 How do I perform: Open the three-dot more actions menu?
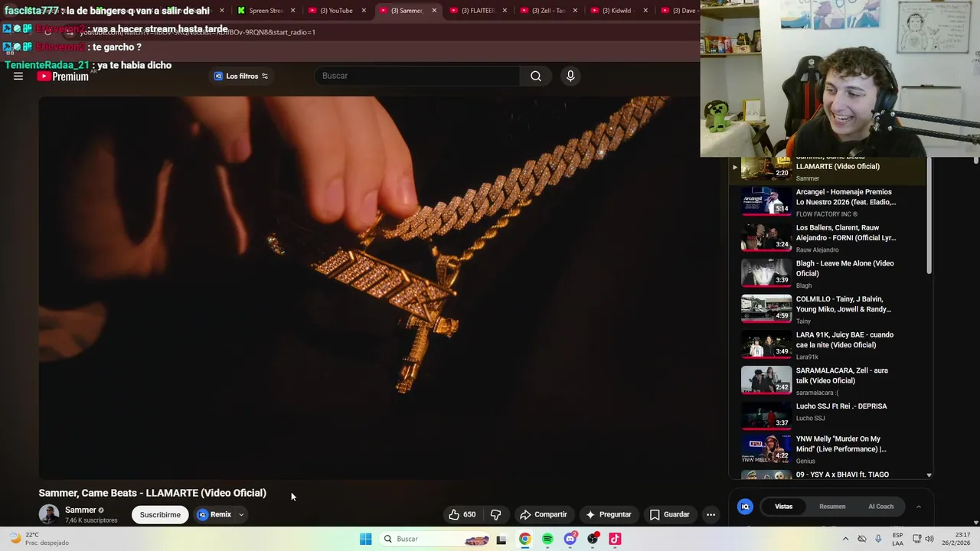pyautogui.click(x=710, y=514)
